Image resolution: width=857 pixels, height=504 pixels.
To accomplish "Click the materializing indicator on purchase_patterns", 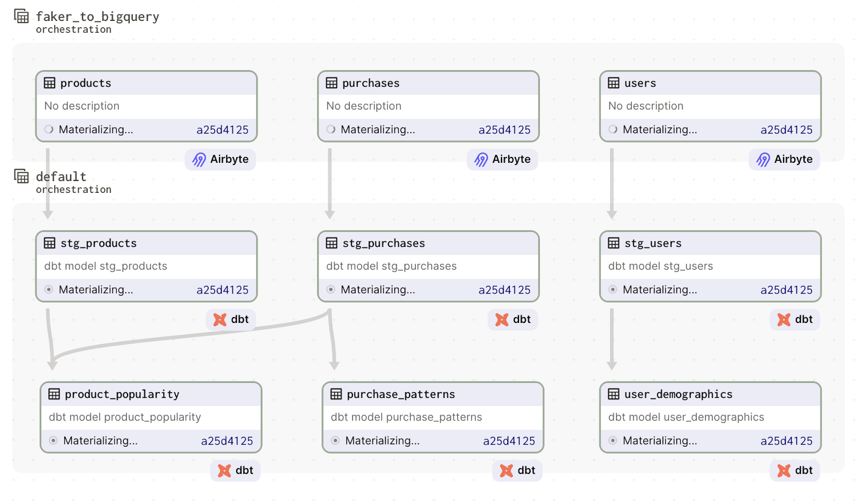I will click(x=335, y=440).
